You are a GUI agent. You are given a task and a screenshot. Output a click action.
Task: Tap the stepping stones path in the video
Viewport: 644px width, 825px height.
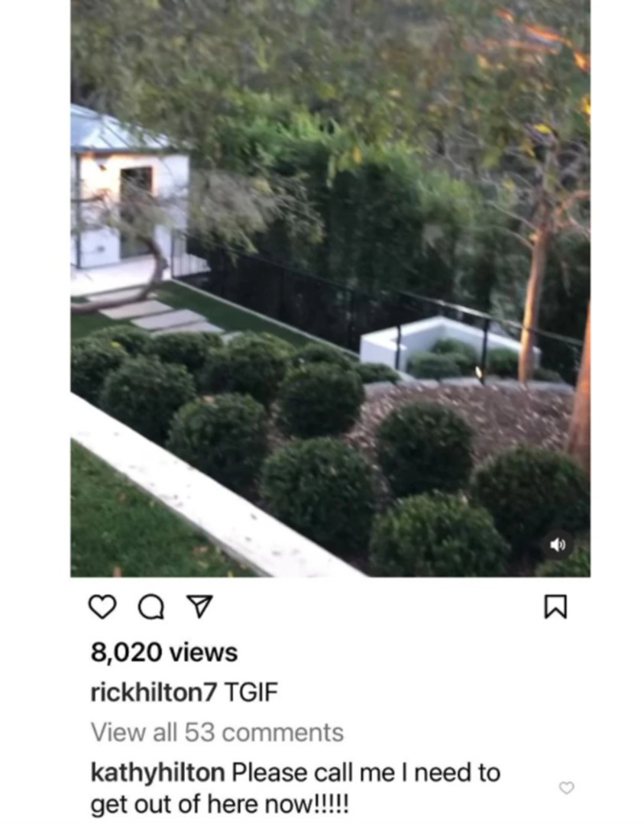pos(158,317)
